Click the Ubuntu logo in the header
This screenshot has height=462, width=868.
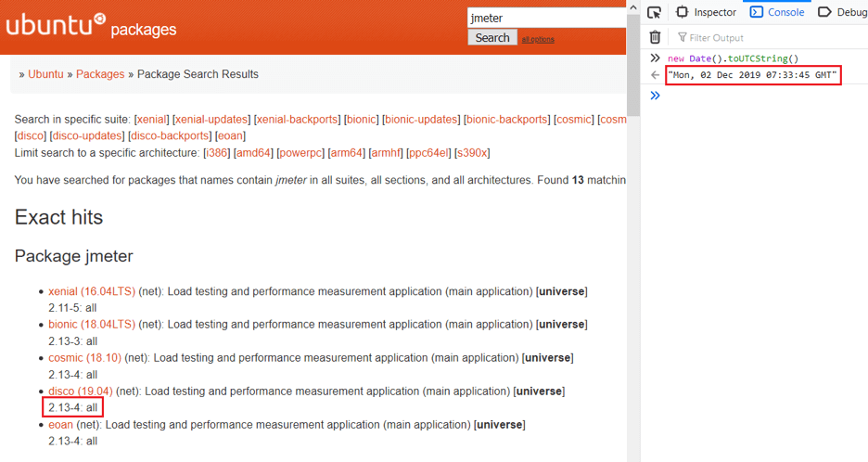pyautogui.click(x=56, y=24)
